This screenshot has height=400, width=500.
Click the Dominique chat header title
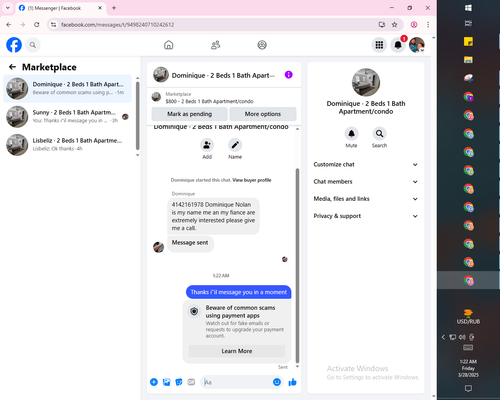point(223,75)
